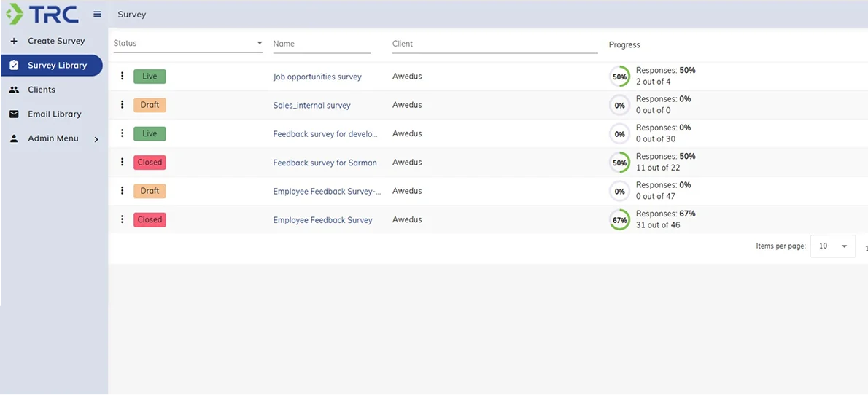This screenshot has width=868, height=395.
Task: Open three-dot menu for Job opportunities survey
Action: (123, 76)
